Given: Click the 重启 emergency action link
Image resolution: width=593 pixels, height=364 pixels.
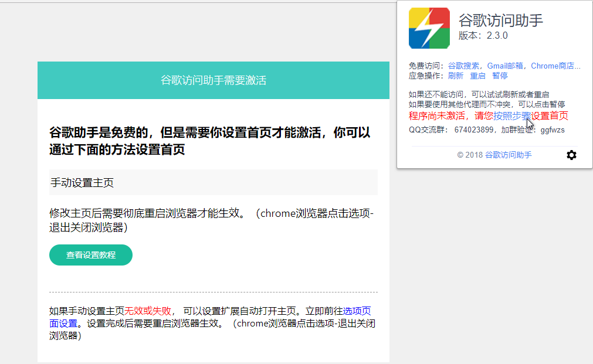Looking at the screenshot, I should click(x=477, y=76).
